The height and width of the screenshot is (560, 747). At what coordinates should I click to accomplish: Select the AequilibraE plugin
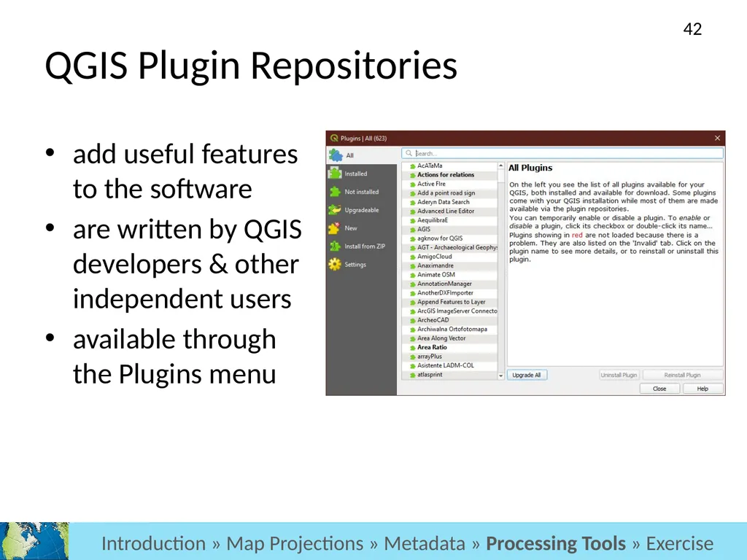449,220
